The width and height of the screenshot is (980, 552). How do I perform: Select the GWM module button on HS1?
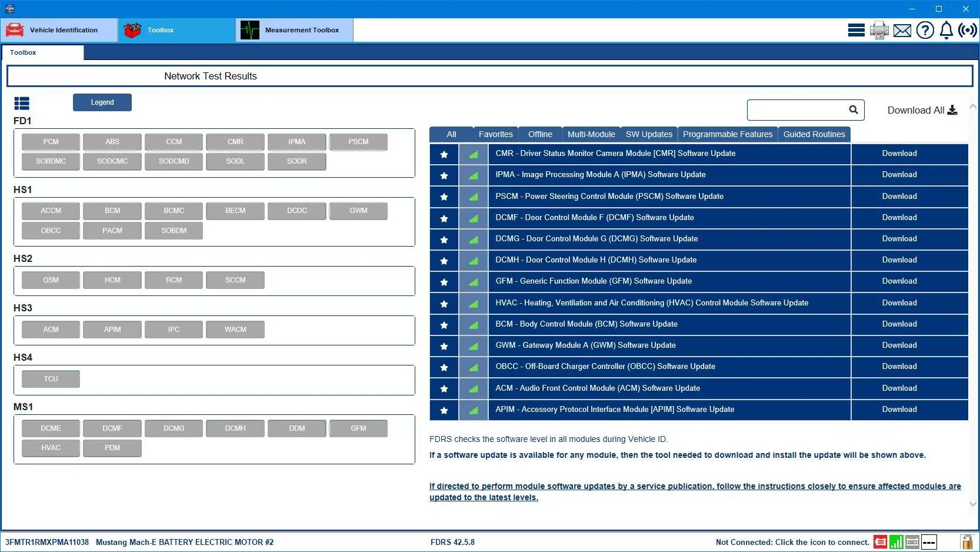pos(358,211)
